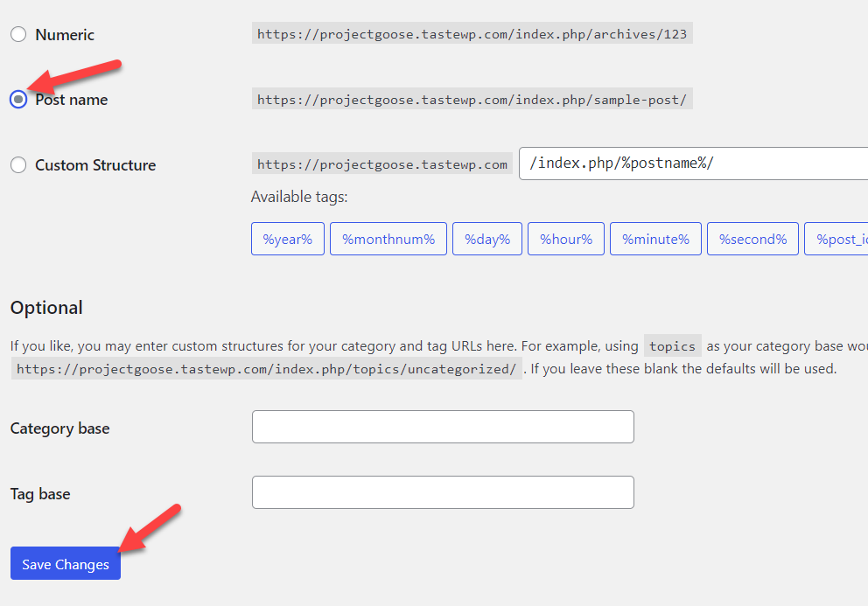
Task: Add the %day% tag button
Action: coord(487,239)
